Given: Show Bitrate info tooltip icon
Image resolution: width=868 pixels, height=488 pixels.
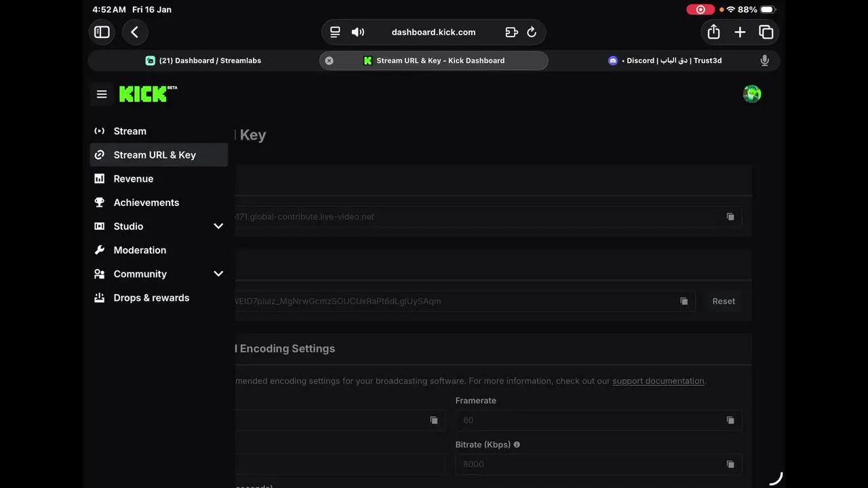Looking at the screenshot, I should coord(517,445).
